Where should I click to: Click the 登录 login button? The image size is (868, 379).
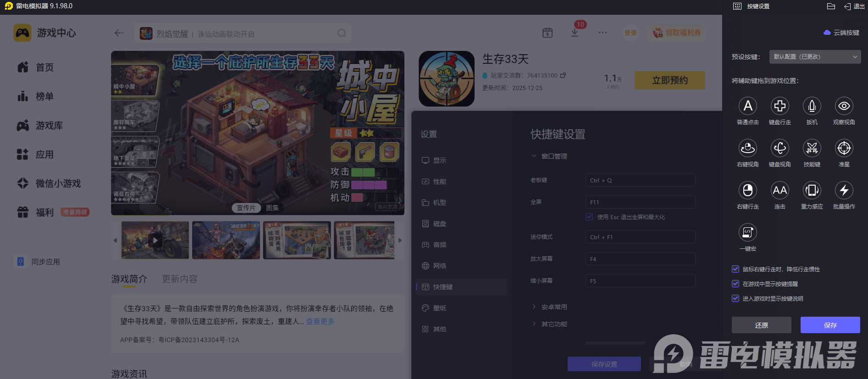coord(630,33)
